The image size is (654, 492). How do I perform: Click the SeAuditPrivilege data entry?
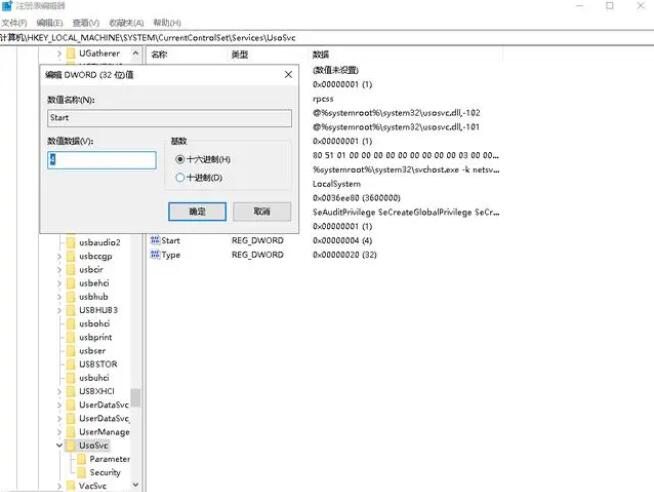tap(406, 212)
